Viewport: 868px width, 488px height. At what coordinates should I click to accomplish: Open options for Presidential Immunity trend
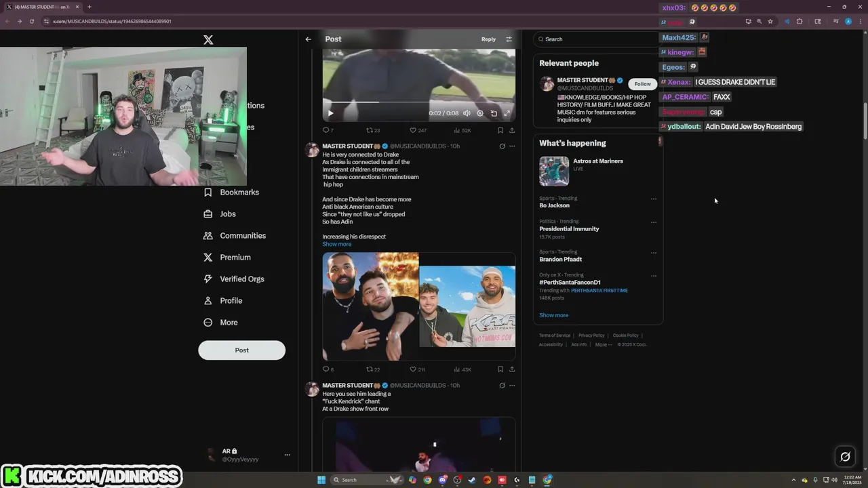654,222
